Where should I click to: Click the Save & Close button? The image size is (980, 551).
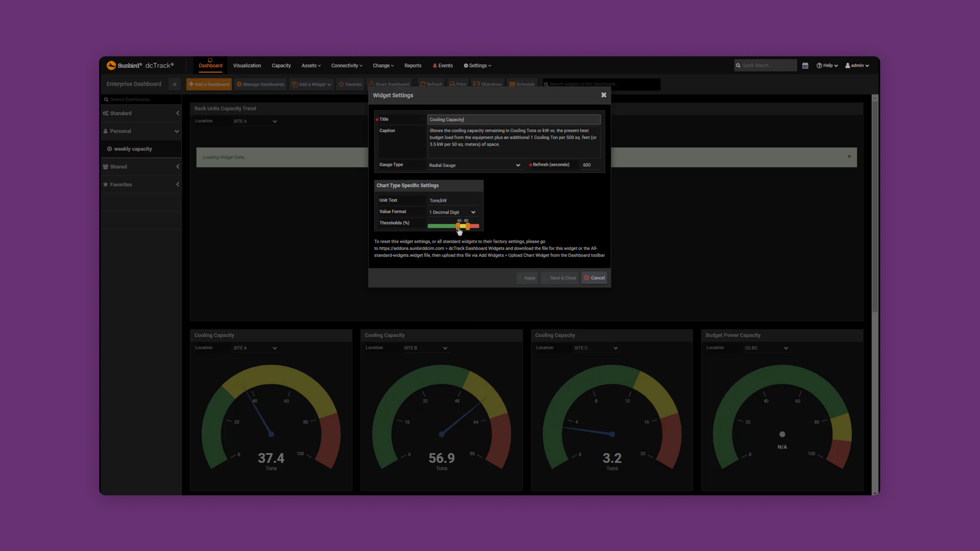[x=560, y=278]
